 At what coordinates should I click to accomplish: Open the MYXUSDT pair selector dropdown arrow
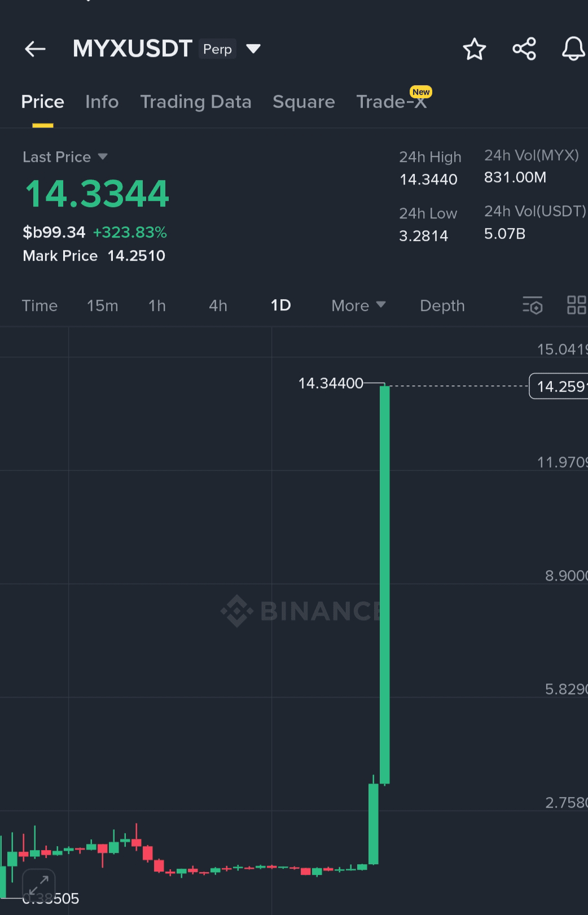pos(253,49)
